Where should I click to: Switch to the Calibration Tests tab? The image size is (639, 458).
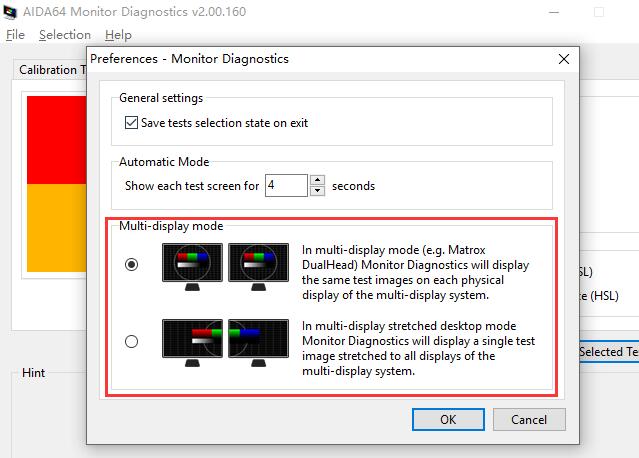pyautogui.click(x=50, y=70)
